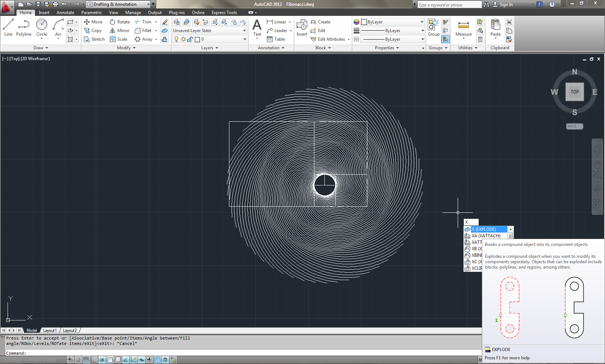Click the Leader tool

(x=277, y=31)
